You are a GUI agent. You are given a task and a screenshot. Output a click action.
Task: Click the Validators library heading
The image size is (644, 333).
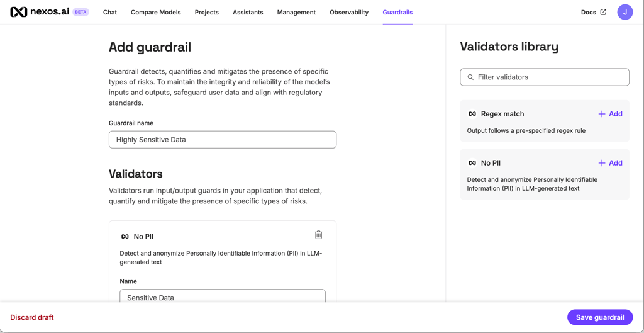509,47
